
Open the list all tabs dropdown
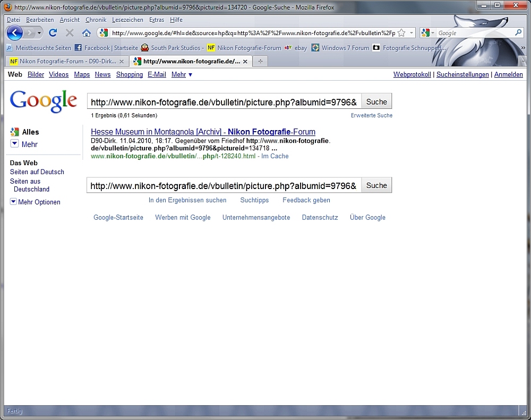tap(523, 61)
